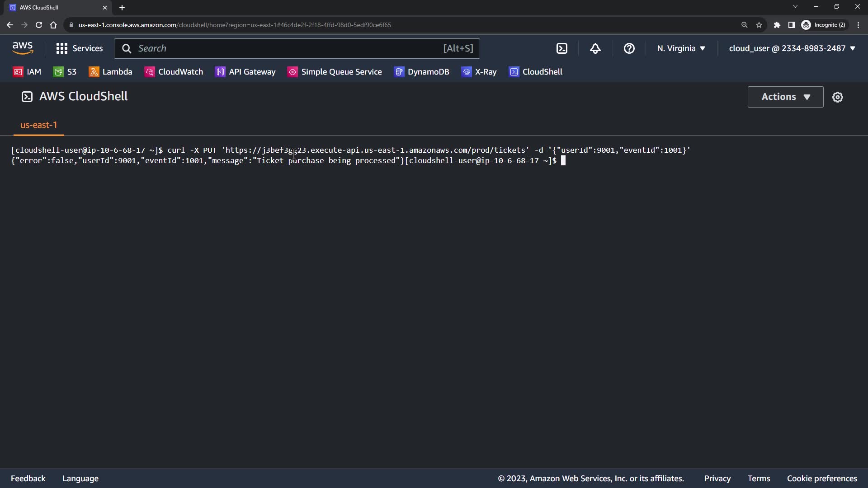
Task: Open the AWS help question mark menu
Action: [629, 48]
